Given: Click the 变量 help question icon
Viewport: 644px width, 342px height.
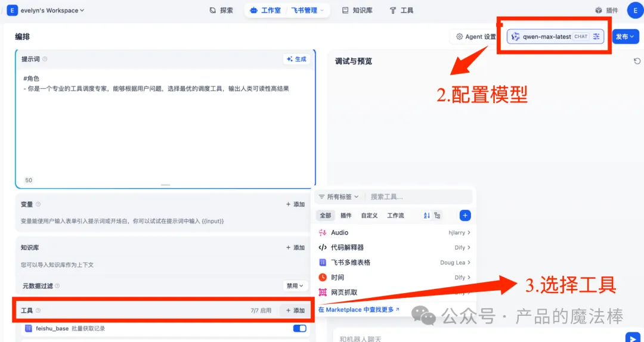Looking at the screenshot, I should point(38,204).
